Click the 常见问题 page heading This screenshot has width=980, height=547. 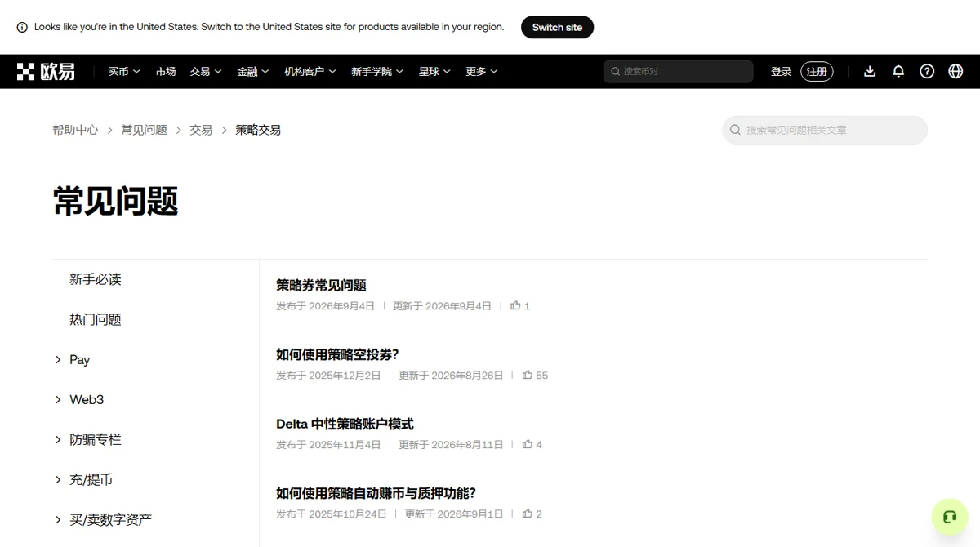pos(115,201)
